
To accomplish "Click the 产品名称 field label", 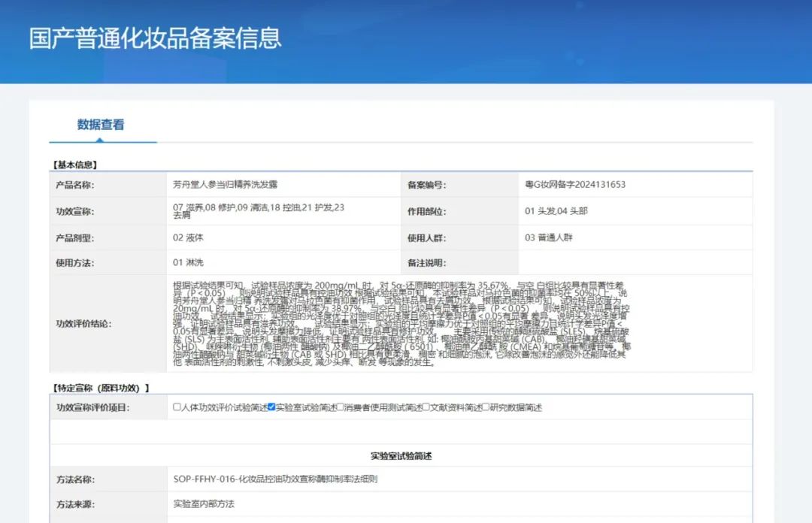I will [75, 185].
